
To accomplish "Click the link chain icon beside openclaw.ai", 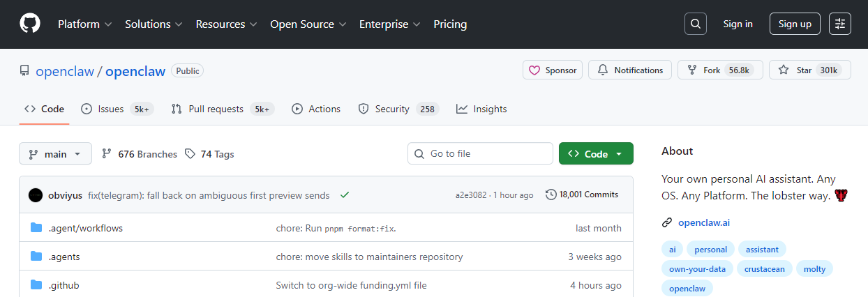I will [x=667, y=223].
